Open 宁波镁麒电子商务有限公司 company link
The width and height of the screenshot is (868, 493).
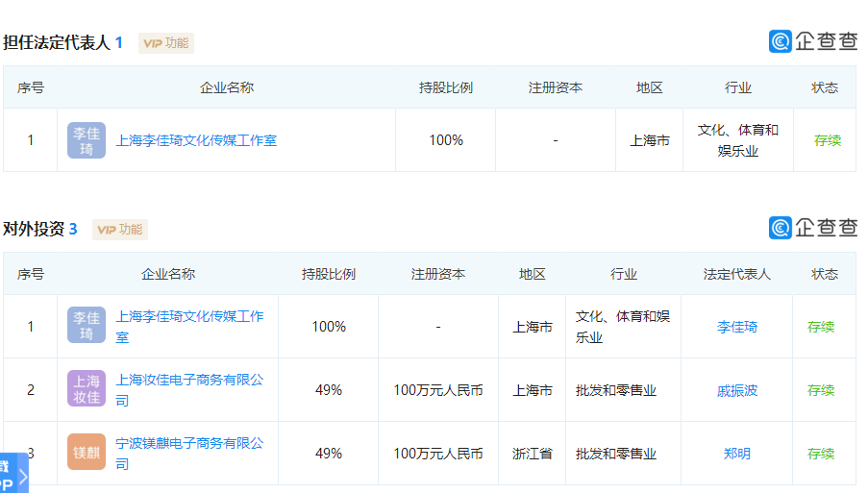pyautogui.click(x=189, y=454)
